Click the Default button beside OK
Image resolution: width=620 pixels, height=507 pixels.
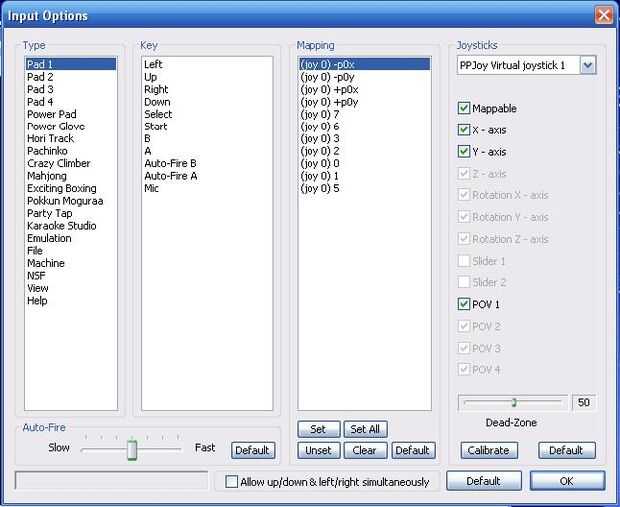[x=484, y=481]
